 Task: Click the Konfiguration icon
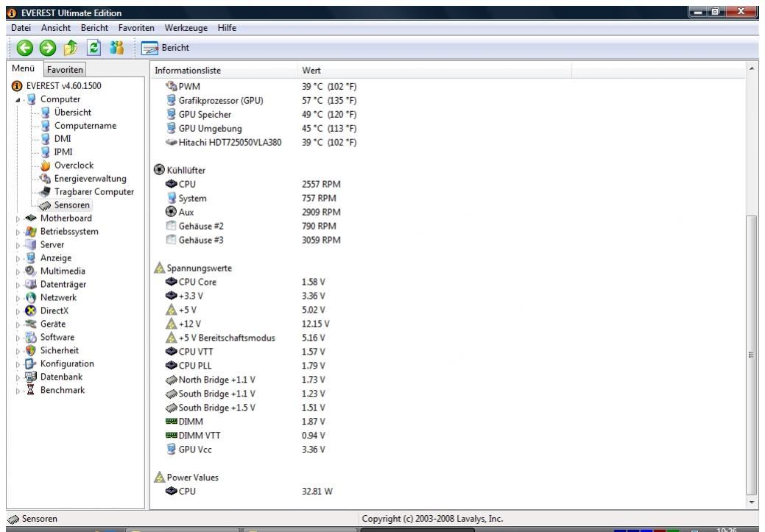pos(31,363)
